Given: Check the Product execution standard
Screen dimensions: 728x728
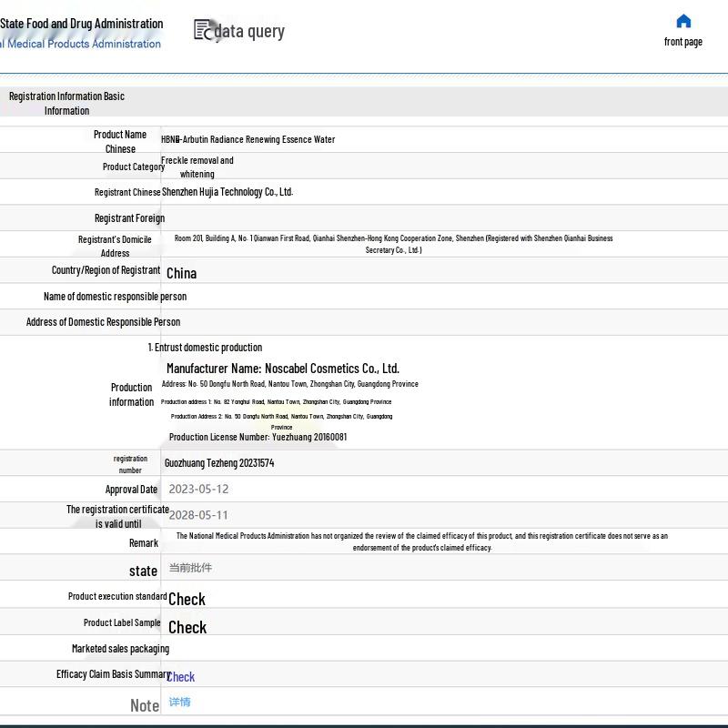Looking at the screenshot, I should (187, 599).
